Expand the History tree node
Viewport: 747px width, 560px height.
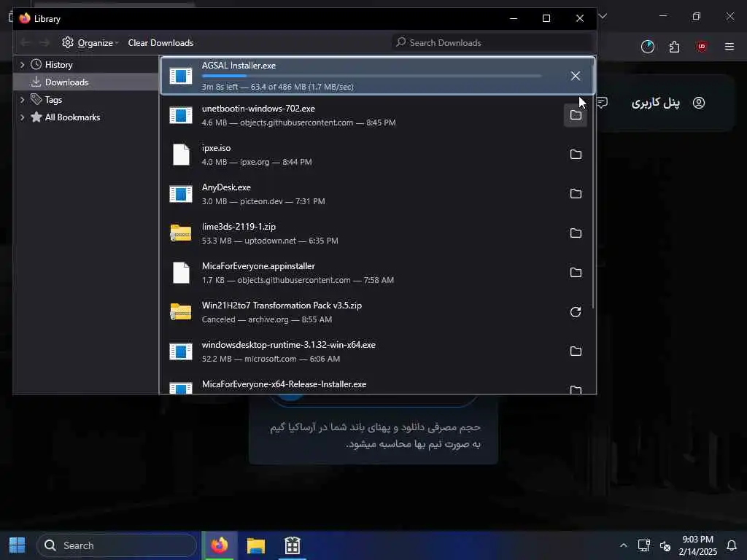(x=23, y=65)
